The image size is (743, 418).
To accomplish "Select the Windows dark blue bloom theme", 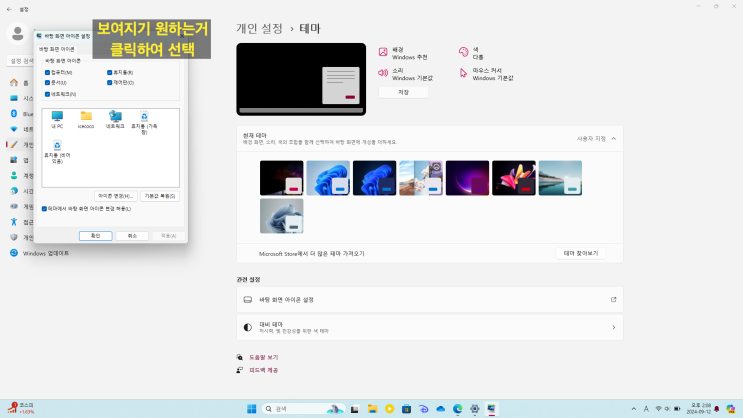I will coord(374,178).
